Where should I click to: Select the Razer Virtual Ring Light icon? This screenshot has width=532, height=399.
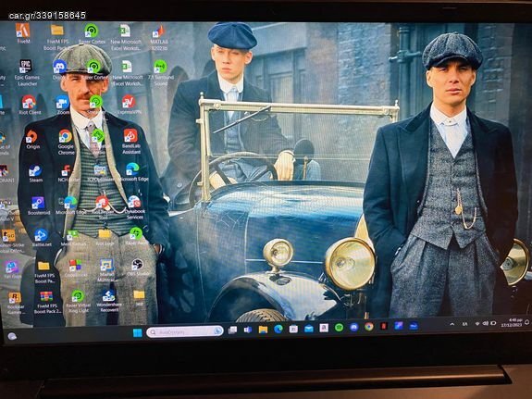pos(78,302)
